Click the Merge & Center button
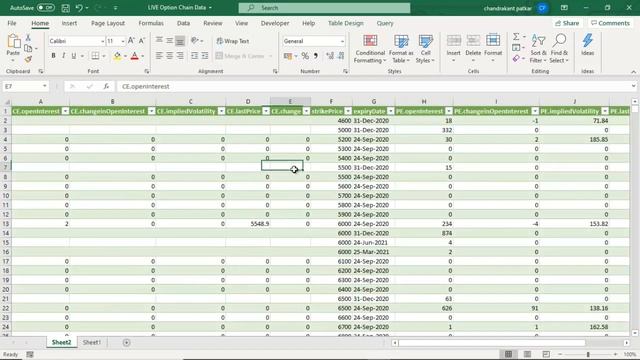Screen dimensions: 640x360 pos(240,56)
